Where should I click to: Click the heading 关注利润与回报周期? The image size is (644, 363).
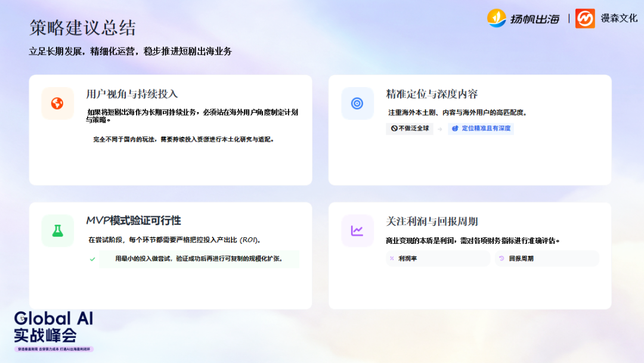pos(432,221)
